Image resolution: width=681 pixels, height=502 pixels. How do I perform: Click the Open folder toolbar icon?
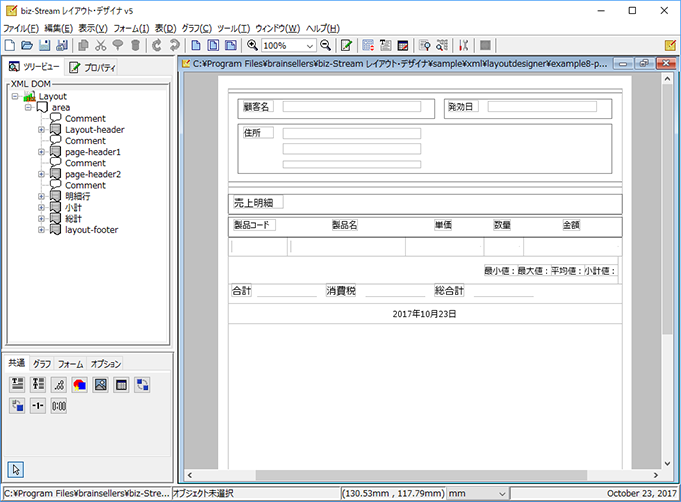coord(27,45)
